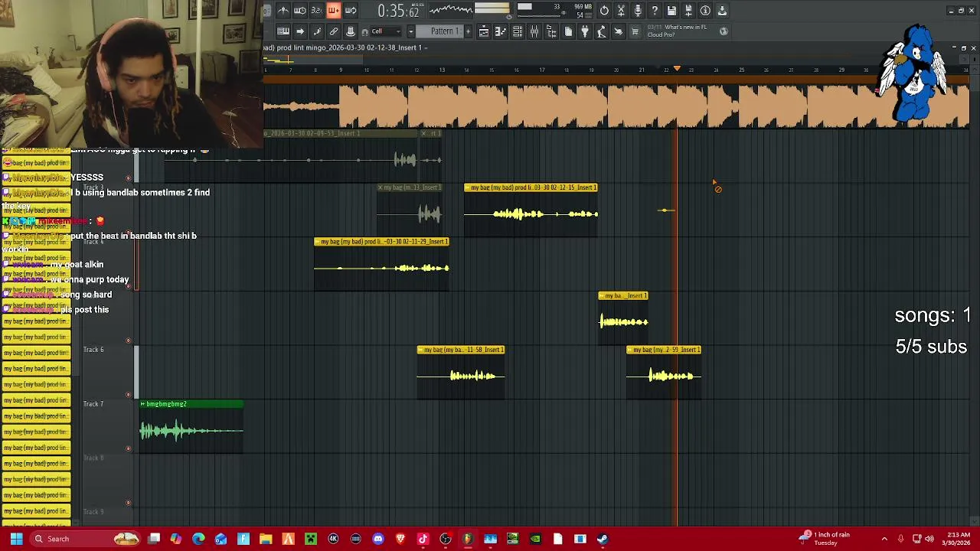This screenshot has width=980, height=551.
Task: Open the Mixer view icon
Action: (x=534, y=31)
